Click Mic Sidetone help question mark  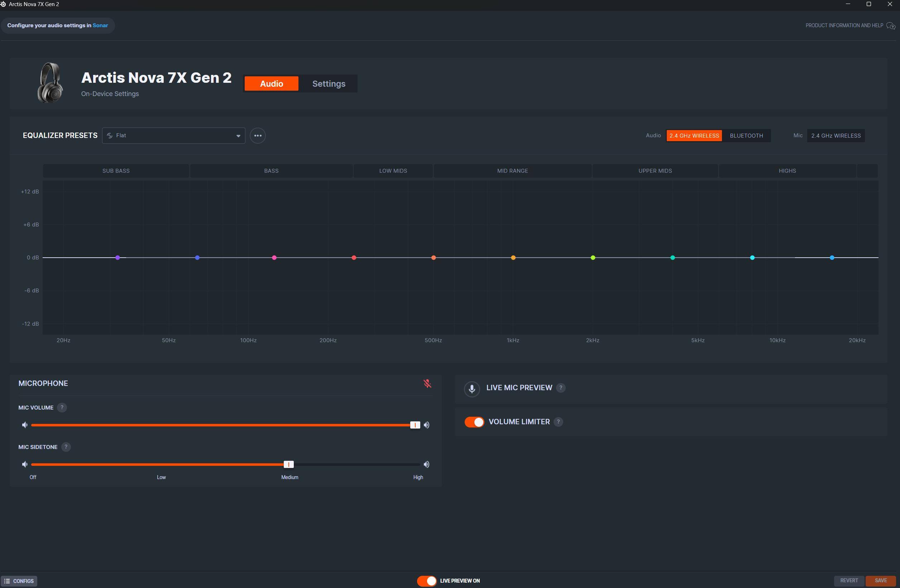[x=66, y=447]
